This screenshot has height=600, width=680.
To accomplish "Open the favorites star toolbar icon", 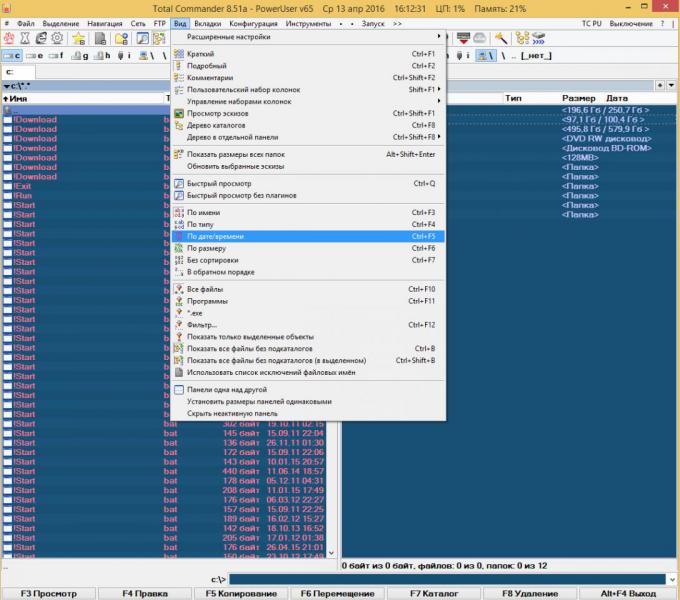I will [78, 39].
